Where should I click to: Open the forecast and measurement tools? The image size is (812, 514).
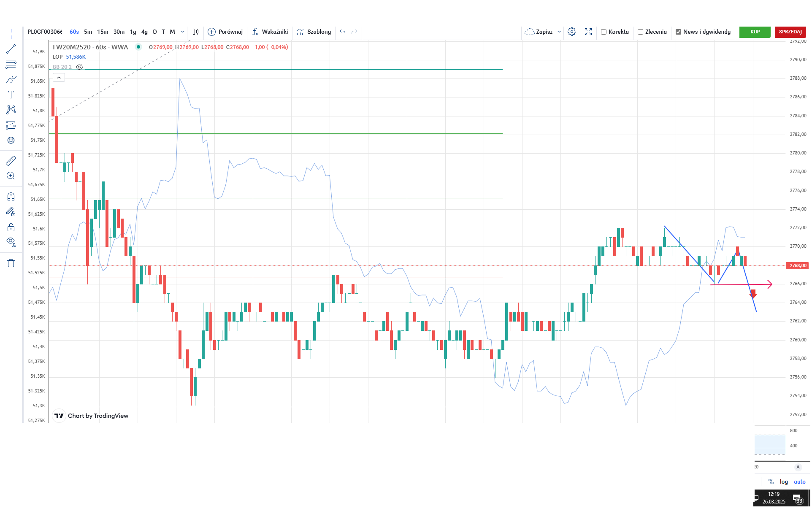pos(11,125)
